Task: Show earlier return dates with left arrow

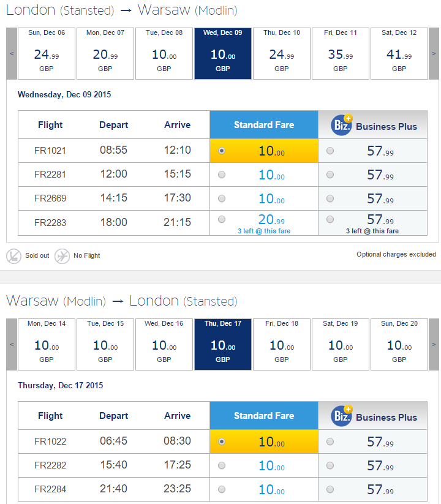Action: [12, 344]
